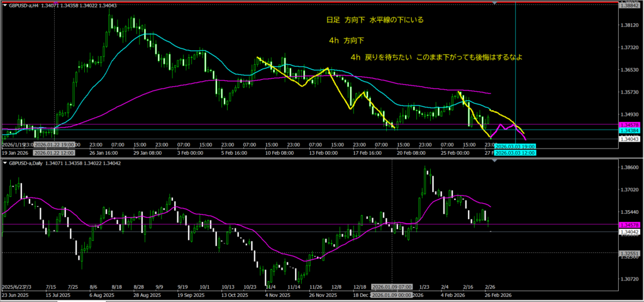This screenshot has height=302, width=644.
Task: Click the 2026.01.09 07:00 time label
Action: 391,288
